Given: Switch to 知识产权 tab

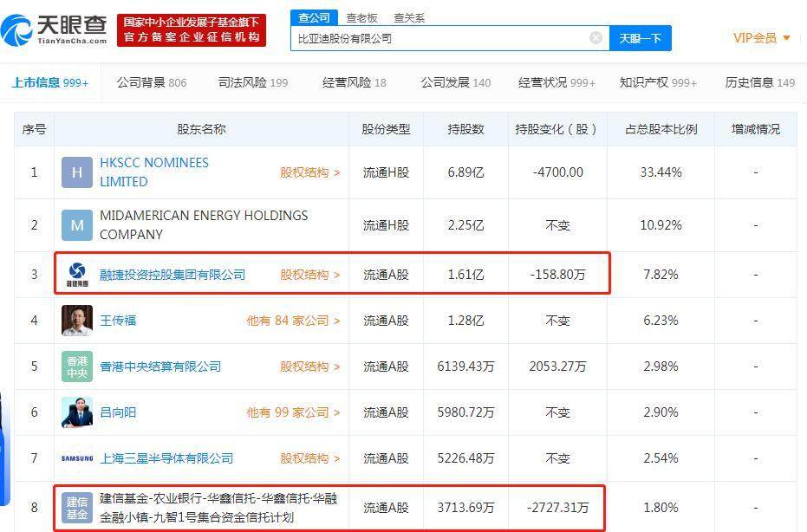Looking at the screenshot, I should click(x=658, y=82).
